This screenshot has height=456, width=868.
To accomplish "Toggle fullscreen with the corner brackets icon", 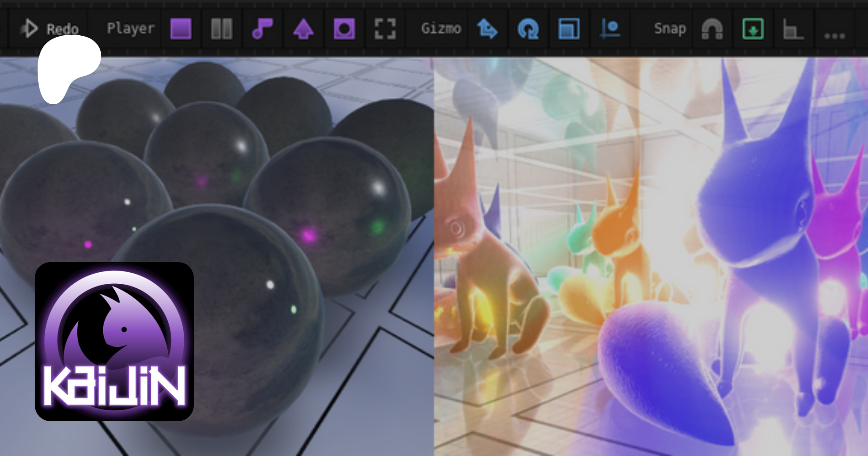I will (385, 29).
